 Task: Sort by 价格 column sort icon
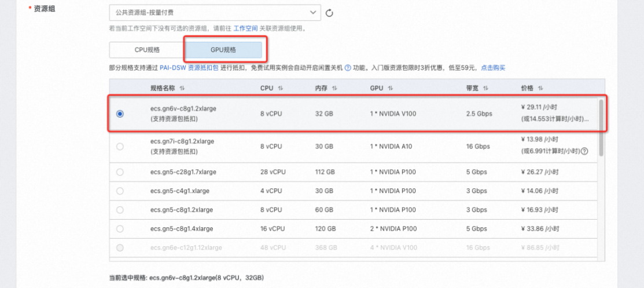(x=540, y=89)
